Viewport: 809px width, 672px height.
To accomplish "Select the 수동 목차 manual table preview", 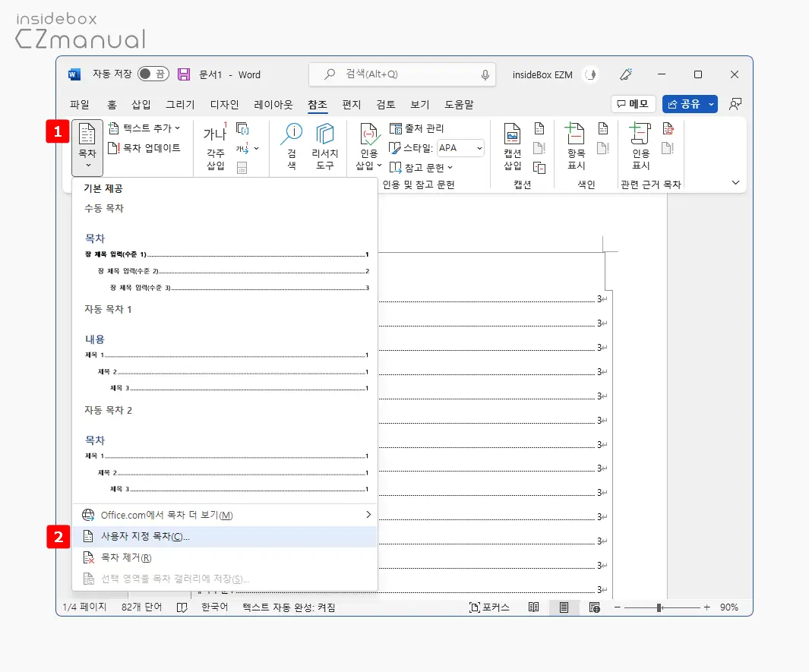I will coord(226,251).
